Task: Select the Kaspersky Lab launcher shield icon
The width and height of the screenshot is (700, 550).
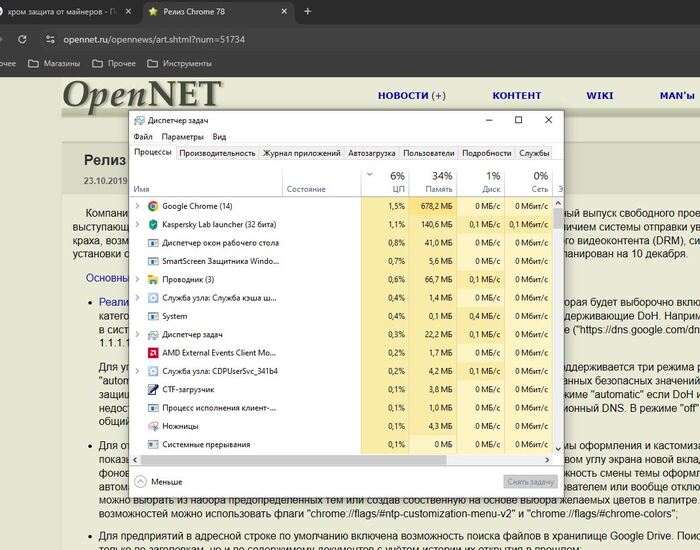Action: point(152,224)
